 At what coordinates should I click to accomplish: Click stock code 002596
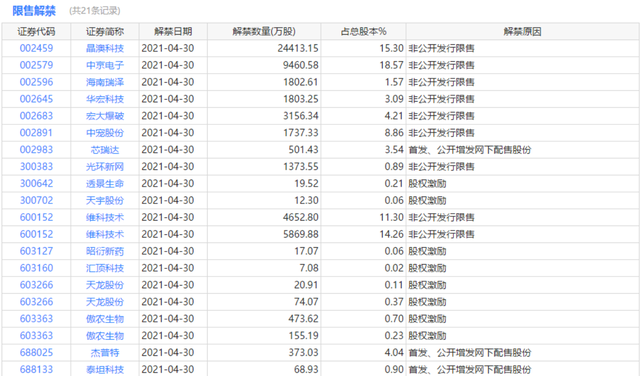click(36, 82)
